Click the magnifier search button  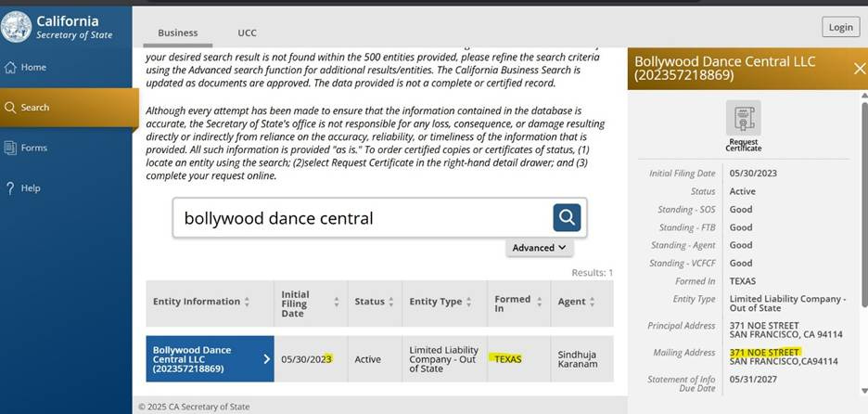(x=567, y=217)
